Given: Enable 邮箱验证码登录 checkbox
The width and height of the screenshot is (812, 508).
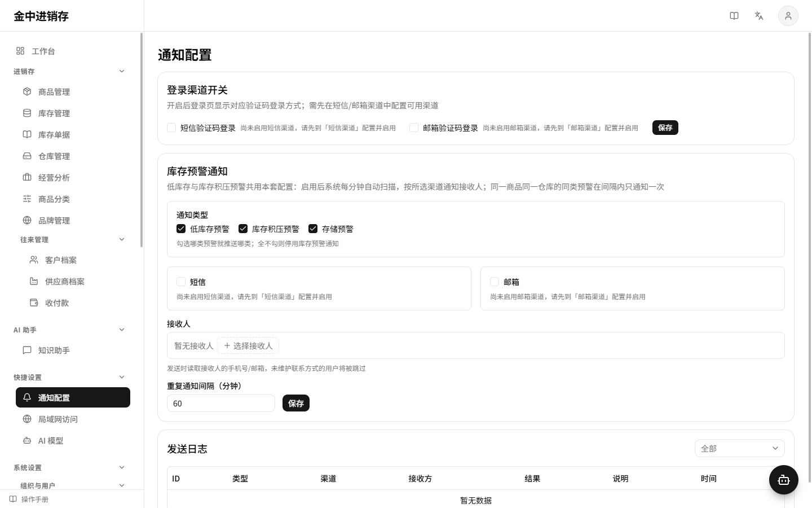Looking at the screenshot, I should click(x=414, y=128).
